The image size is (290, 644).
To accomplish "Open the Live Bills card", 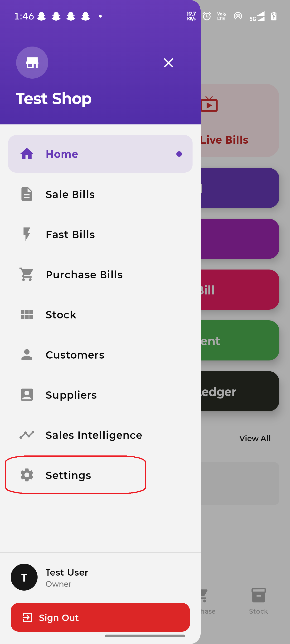I will pyautogui.click(x=239, y=121).
